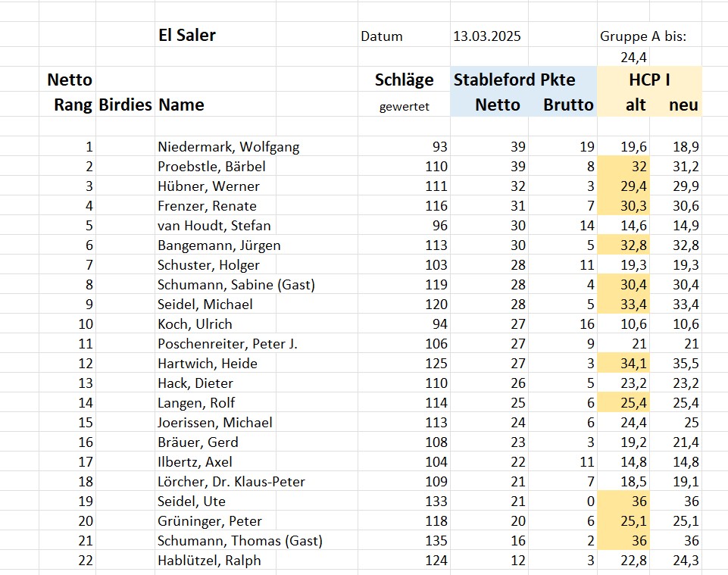The height and width of the screenshot is (575, 728).
Task: Select the HCP I header cell
Action: [649, 80]
